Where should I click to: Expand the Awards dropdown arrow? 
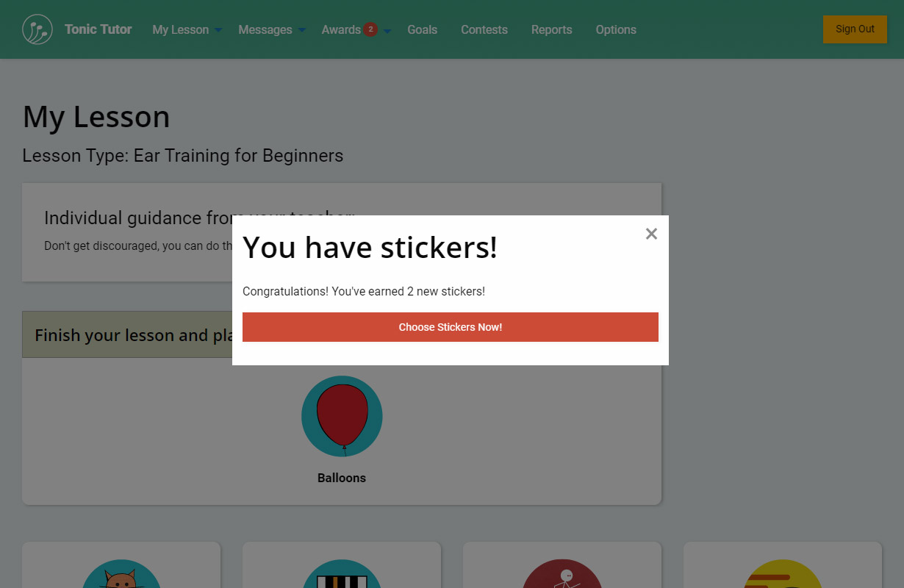coord(387,31)
